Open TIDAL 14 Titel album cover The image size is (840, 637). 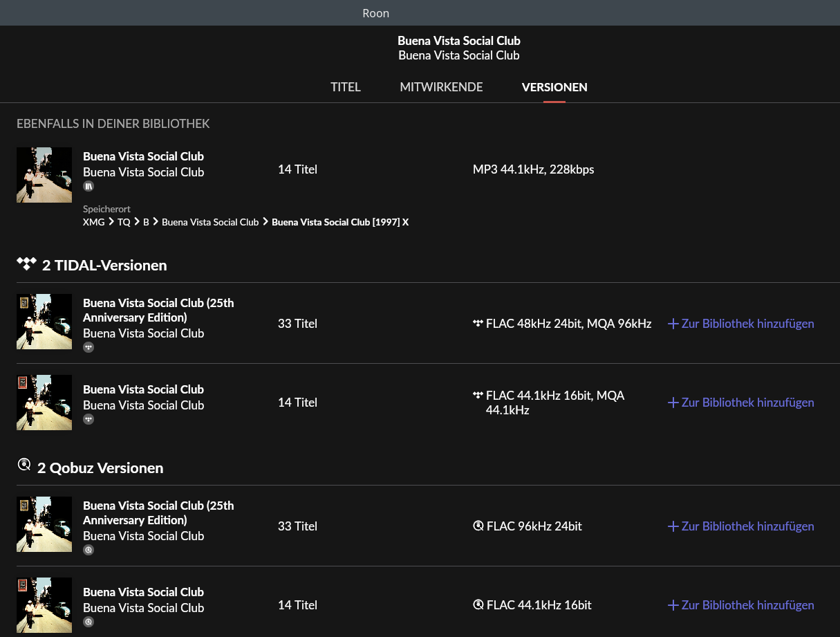tap(44, 403)
